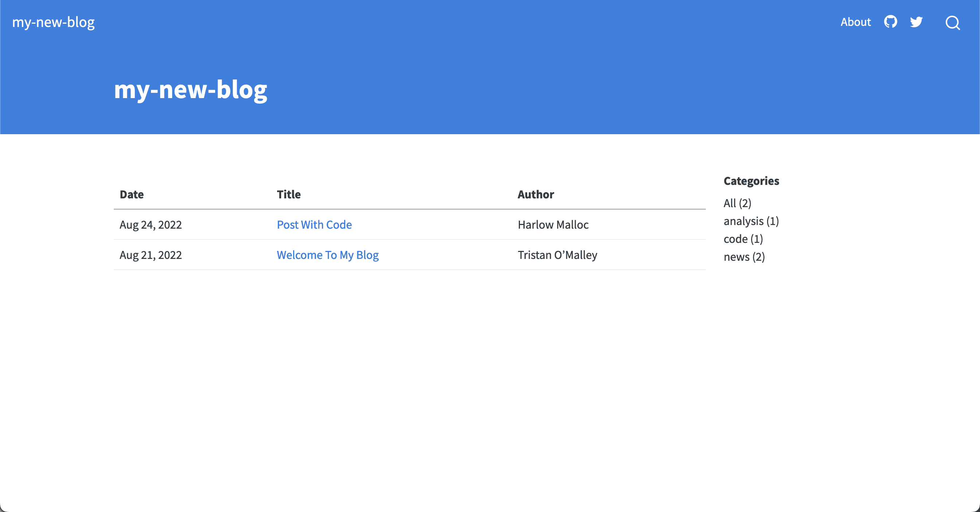Open the post Post With Code
The image size is (980, 512).
click(x=314, y=225)
